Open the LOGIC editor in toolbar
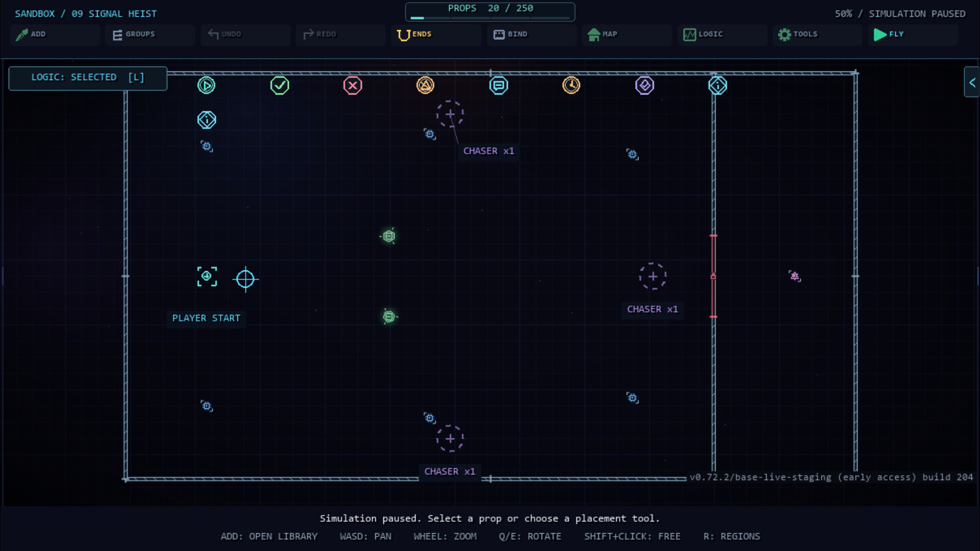This screenshot has height=551, width=980. point(722,34)
